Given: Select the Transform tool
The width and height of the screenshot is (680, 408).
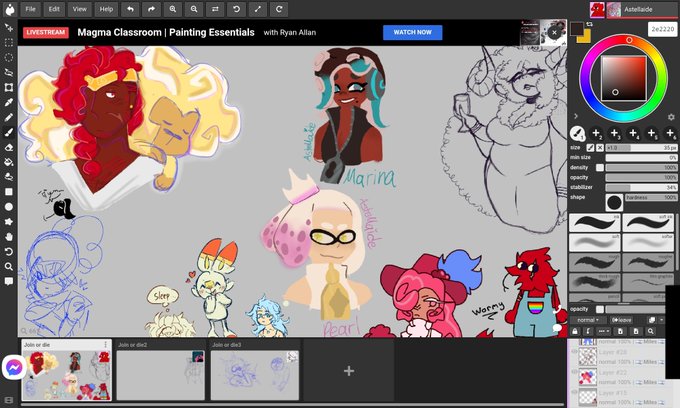Looking at the screenshot, I should pos(9,87).
